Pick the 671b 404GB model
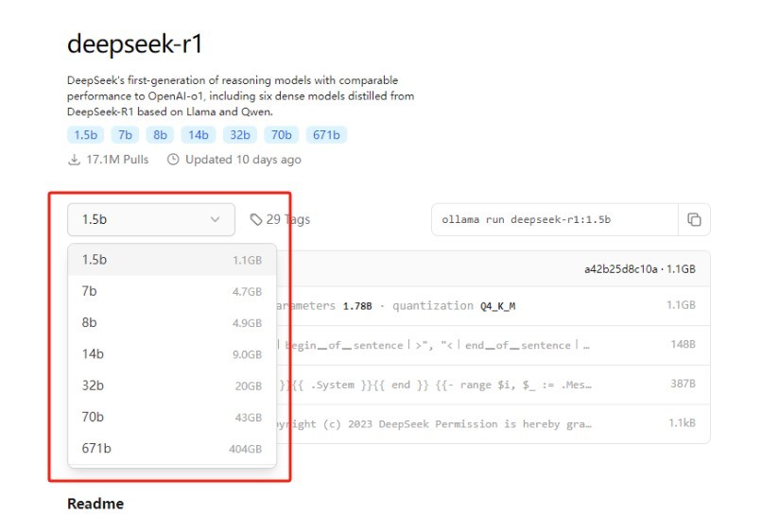 [171, 449]
